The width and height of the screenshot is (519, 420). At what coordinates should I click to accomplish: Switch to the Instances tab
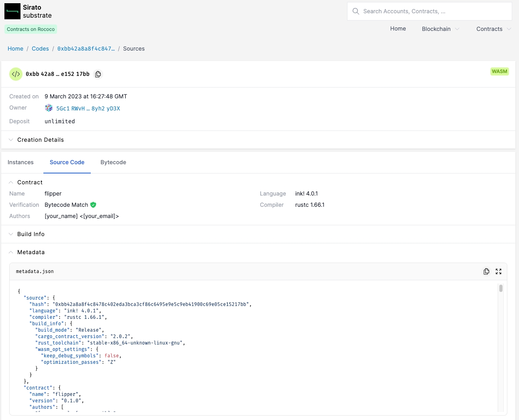(20, 162)
